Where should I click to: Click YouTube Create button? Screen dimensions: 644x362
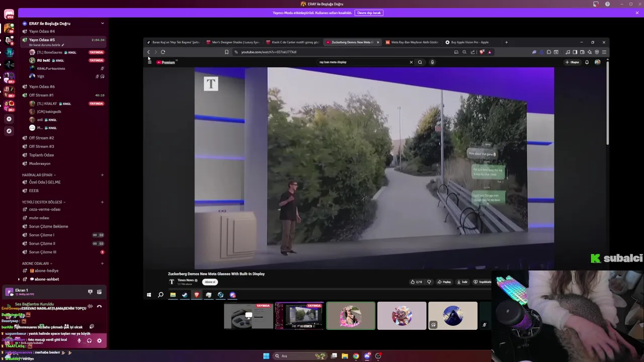click(573, 62)
